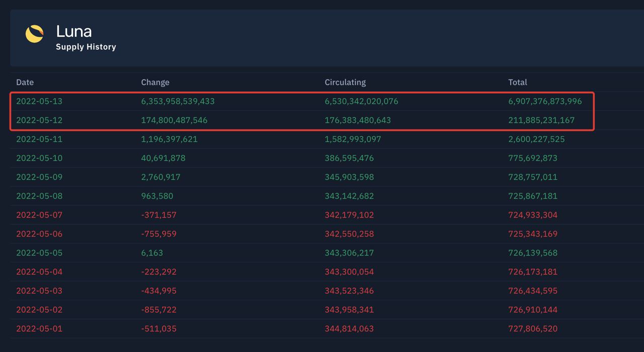Select the 2022-05-03 date cell
The width and height of the screenshot is (644, 352).
[x=39, y=291]
